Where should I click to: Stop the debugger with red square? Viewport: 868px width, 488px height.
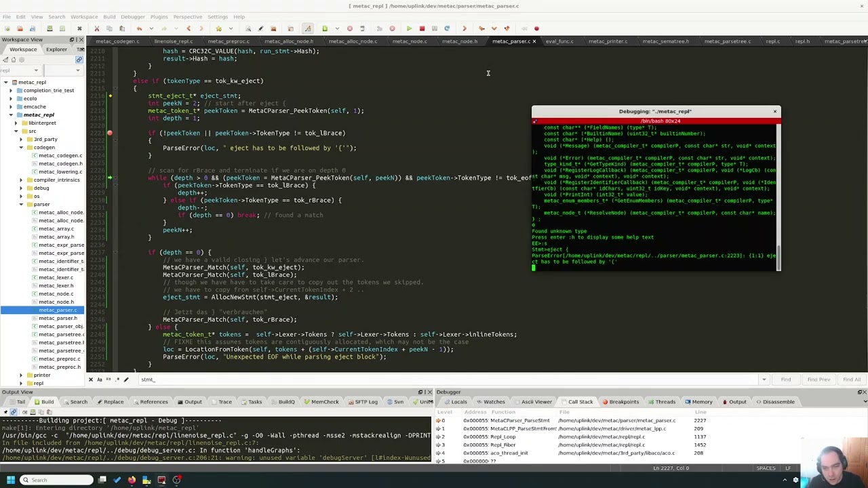click(422, 28)
